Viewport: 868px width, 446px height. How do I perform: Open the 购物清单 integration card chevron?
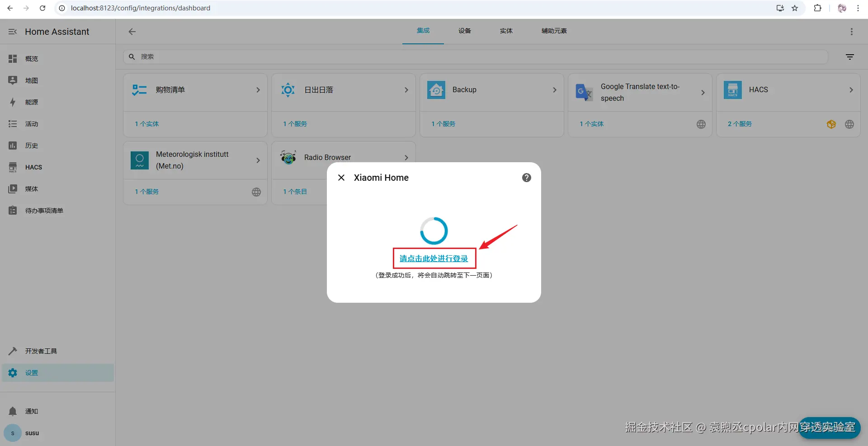click(258, 90)
